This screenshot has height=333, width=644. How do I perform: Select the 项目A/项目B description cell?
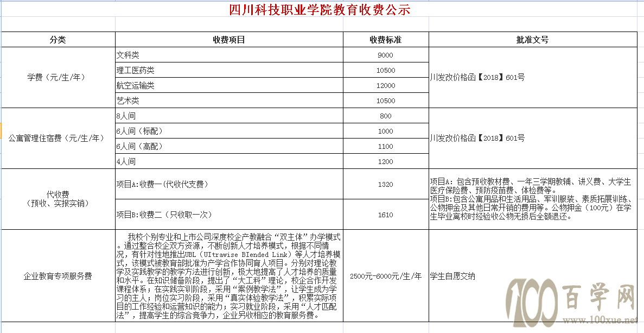[532, 199]
